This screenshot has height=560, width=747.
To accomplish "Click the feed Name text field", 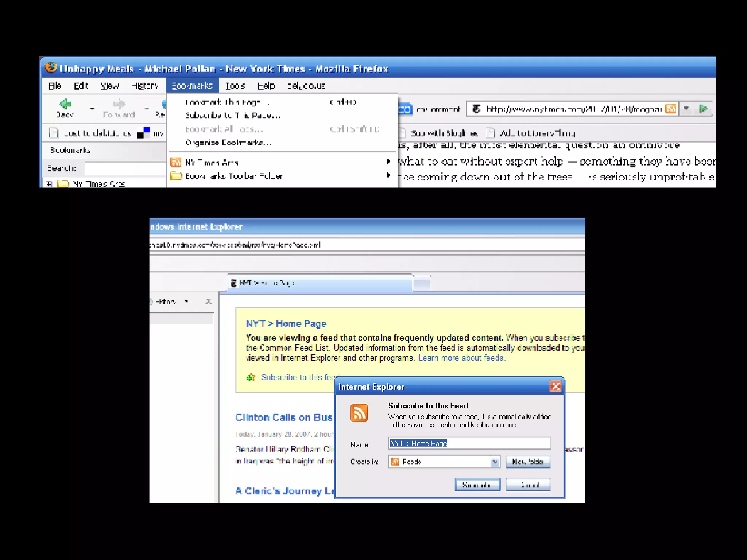I will [x=469, y=443].
